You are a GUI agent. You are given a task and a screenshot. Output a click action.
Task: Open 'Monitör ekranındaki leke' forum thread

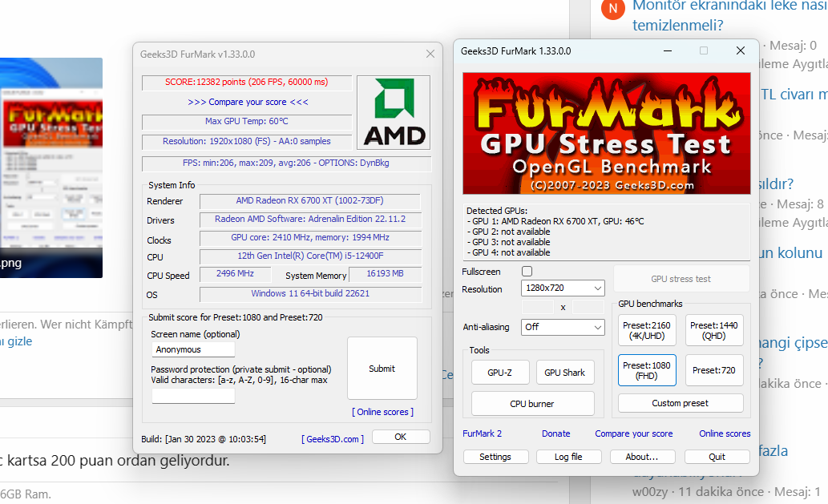(x=729, y=15)
